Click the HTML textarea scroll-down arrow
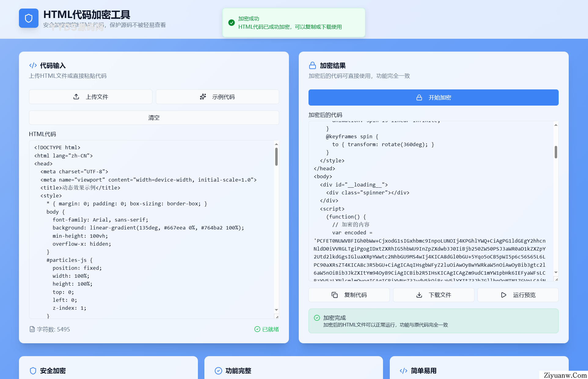The height and width of the screenshot is (379, 588). coord(276,310)
